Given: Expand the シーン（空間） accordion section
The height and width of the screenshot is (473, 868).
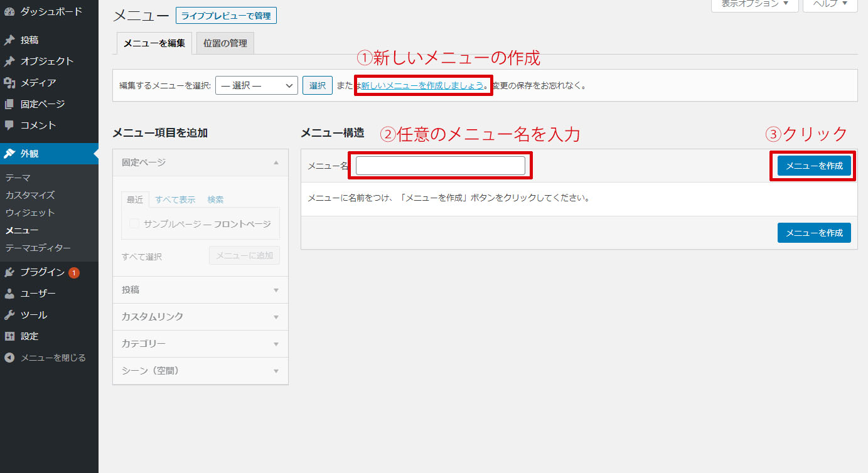Looking at the screenshot, I should [200, 371].
